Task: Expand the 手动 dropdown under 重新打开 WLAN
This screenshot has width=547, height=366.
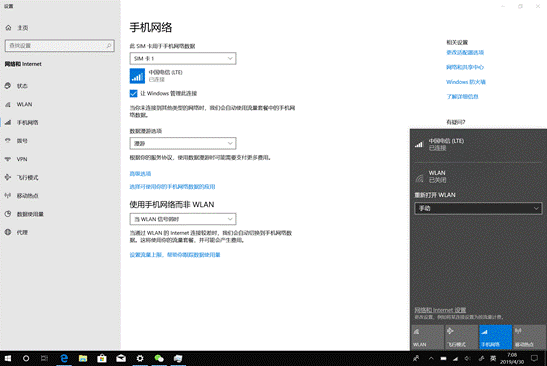Action: coord(478,208)
